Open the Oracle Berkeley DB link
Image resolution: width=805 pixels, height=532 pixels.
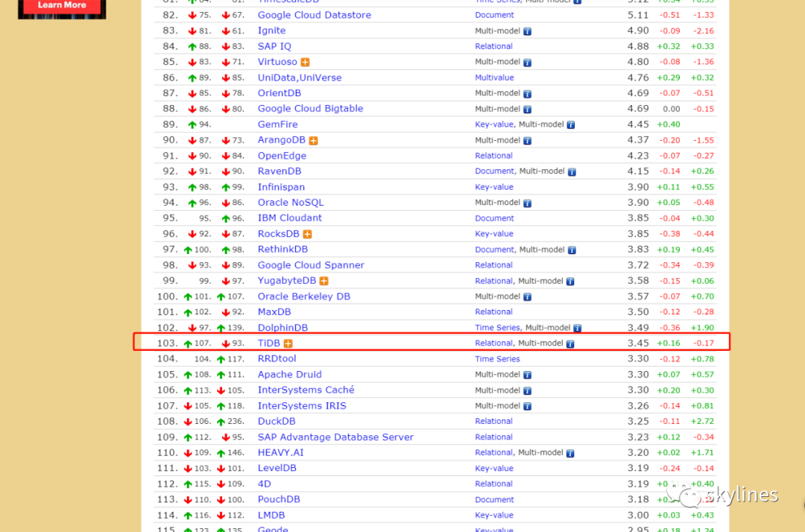[x=303, y=296]
